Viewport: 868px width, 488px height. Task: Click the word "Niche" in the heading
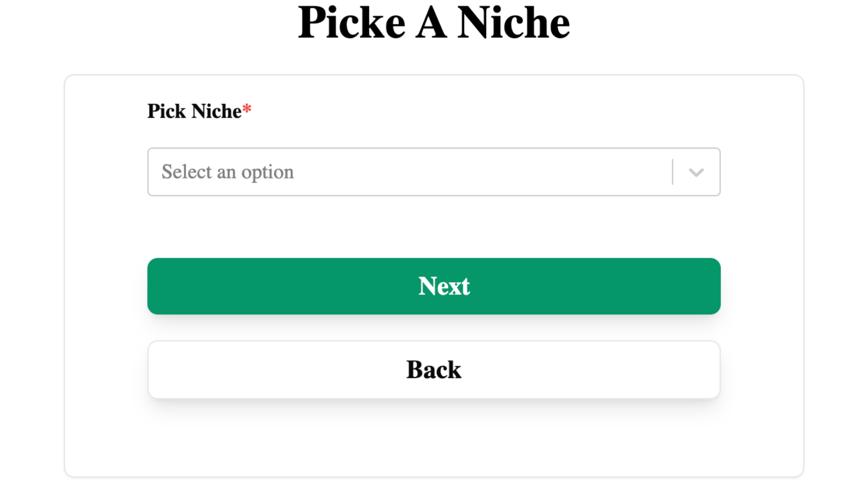[513, 23]
